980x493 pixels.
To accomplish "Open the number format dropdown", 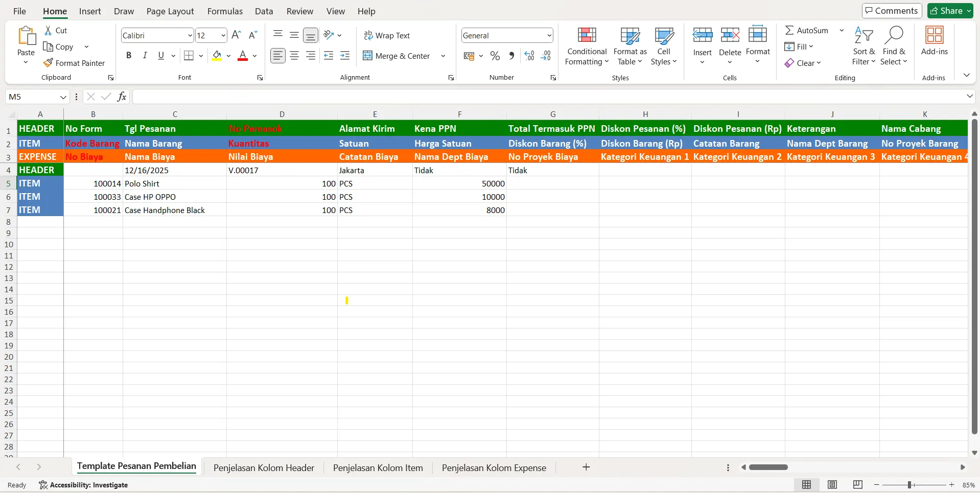I will coord(549,35).
